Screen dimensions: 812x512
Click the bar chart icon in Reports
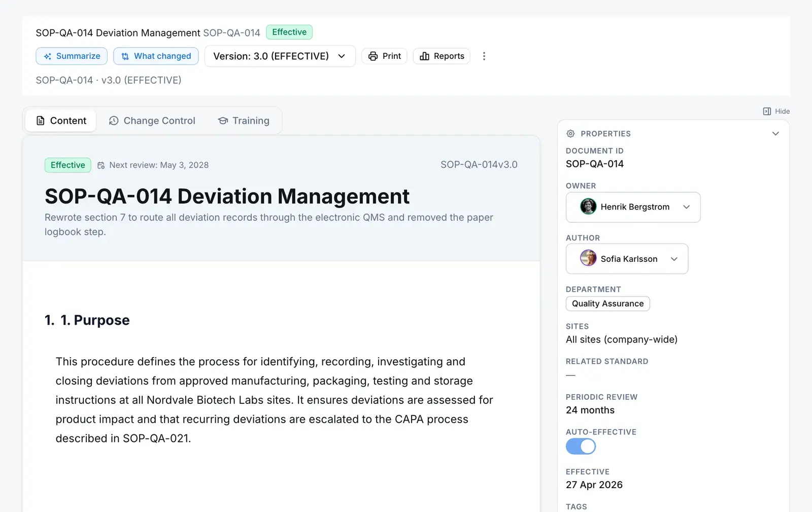tap(425, 56)
